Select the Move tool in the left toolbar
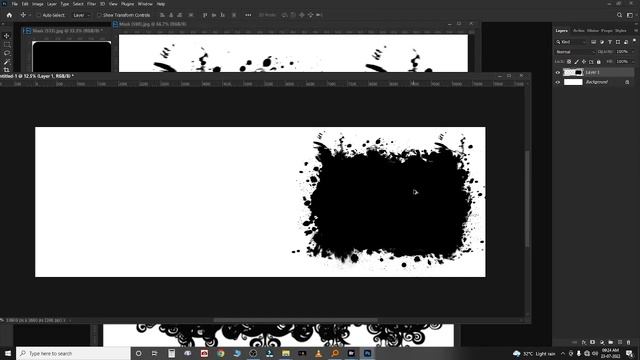The image size is (640, 360). coord(7,36)
